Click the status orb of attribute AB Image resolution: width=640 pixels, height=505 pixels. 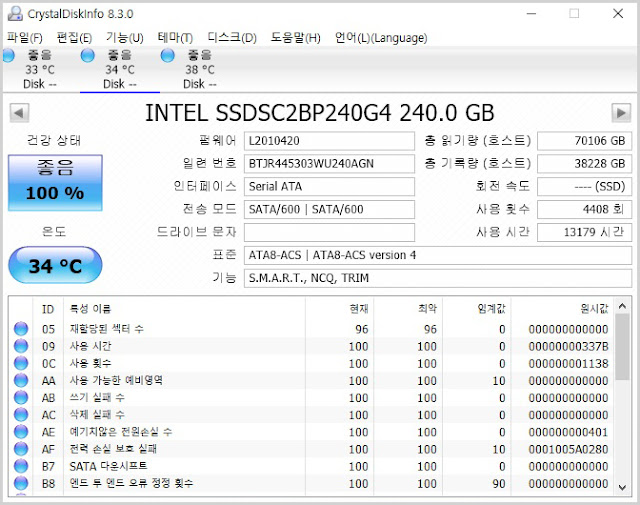(21, 397)
